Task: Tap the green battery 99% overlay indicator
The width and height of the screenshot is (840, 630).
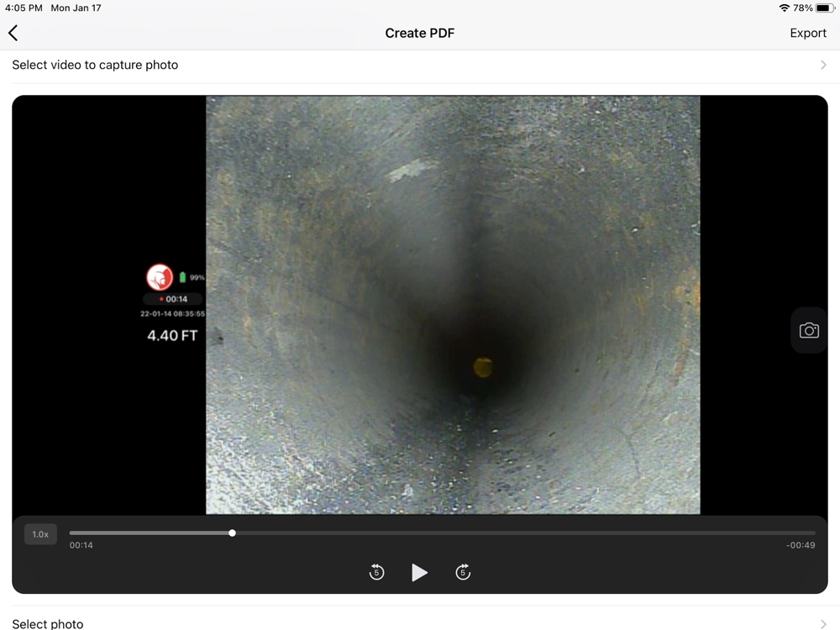Action: point(192,277)
